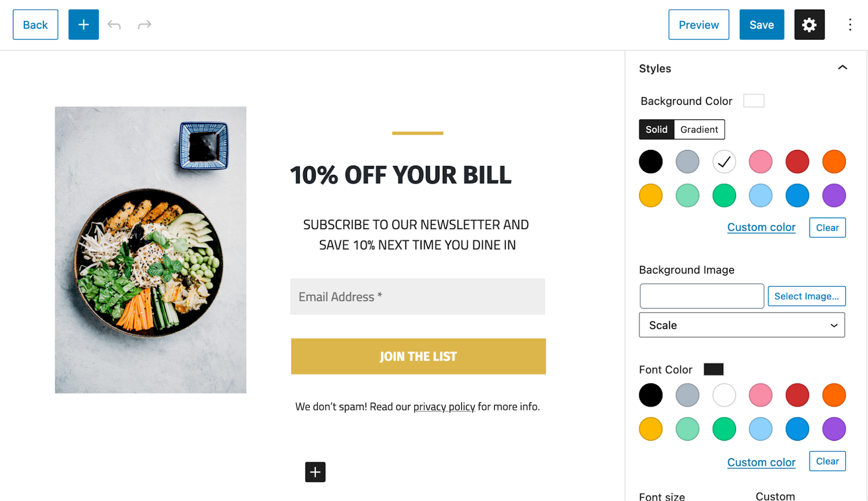Open the more options three-dot menu

pos(850,24)
